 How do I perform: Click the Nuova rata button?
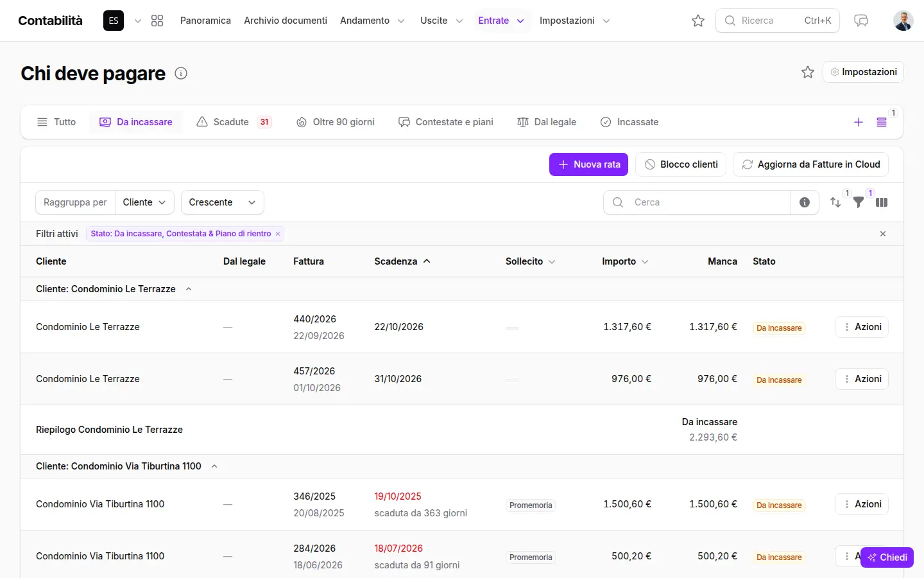click(x=588, y=164)
